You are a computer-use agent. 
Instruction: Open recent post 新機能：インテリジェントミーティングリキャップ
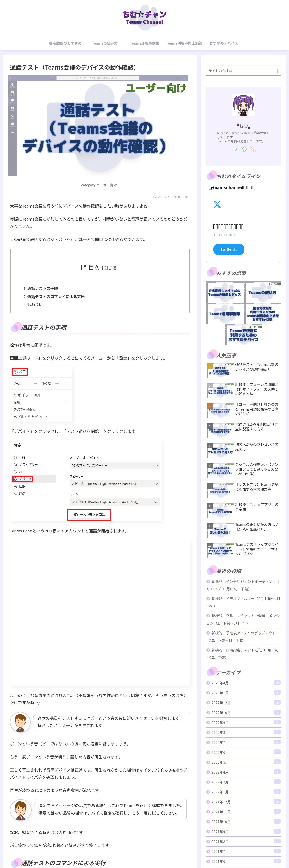point(244,585)
